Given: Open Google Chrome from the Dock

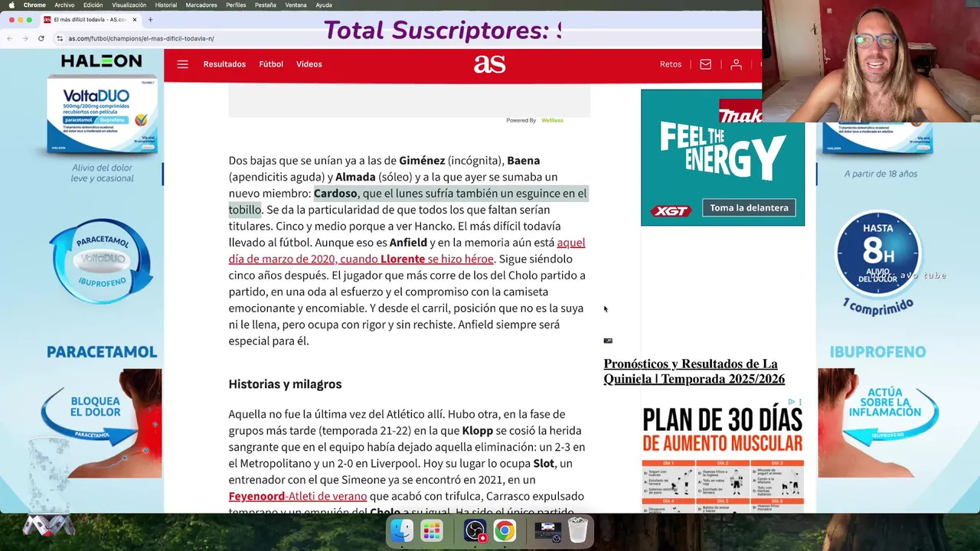Looking at the screenshot, I should pos(505,530).
